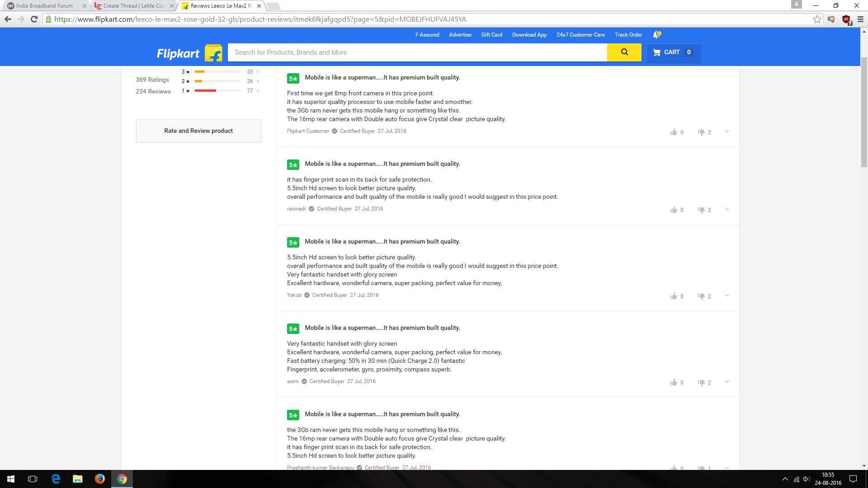Click the network icon in system tray

pos(797,479)
